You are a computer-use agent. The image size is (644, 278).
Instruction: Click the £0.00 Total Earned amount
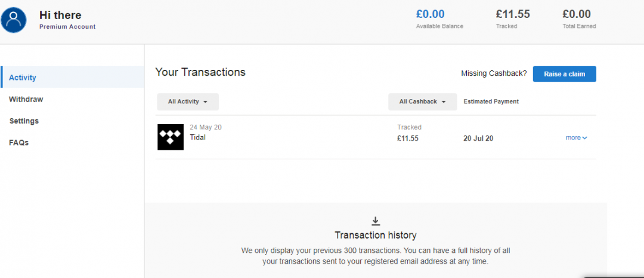577,14
